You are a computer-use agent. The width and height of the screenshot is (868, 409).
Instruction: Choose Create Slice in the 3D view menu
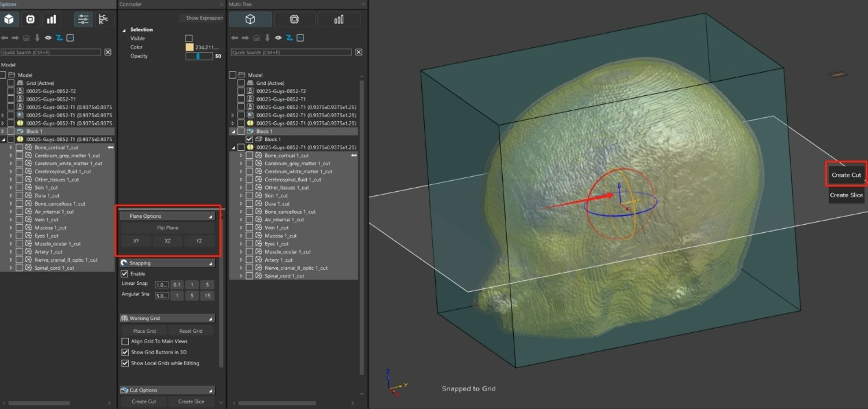[846, 195]
